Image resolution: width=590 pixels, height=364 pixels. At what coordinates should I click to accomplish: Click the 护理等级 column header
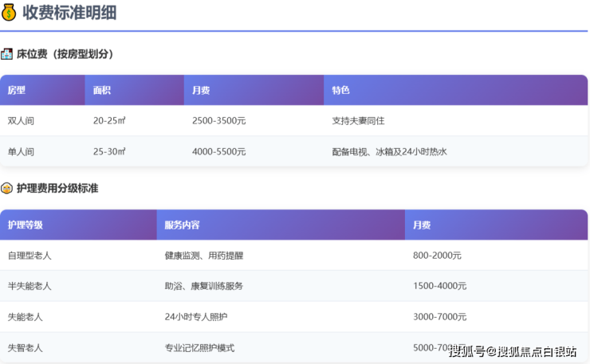tap(26, 225)
